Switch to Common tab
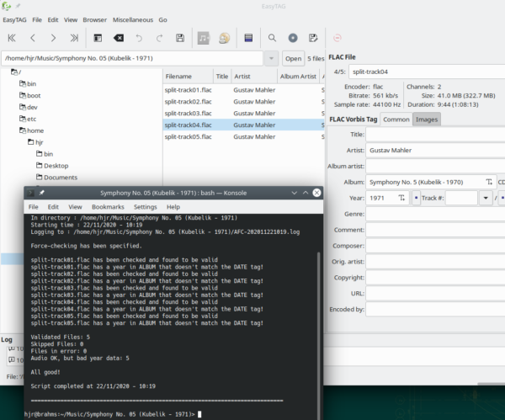This screenshot has height=420, width=505. click(396, 120)
